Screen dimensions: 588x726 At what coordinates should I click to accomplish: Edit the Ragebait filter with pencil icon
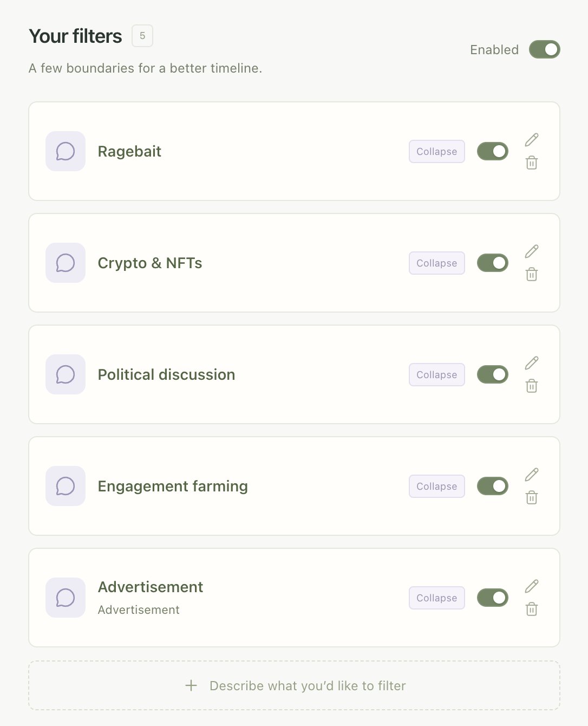(x=532, y=140)
